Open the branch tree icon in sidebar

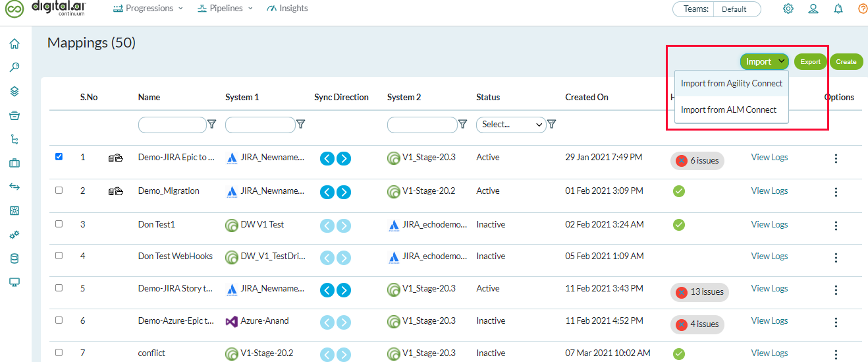tap(14, 139)
